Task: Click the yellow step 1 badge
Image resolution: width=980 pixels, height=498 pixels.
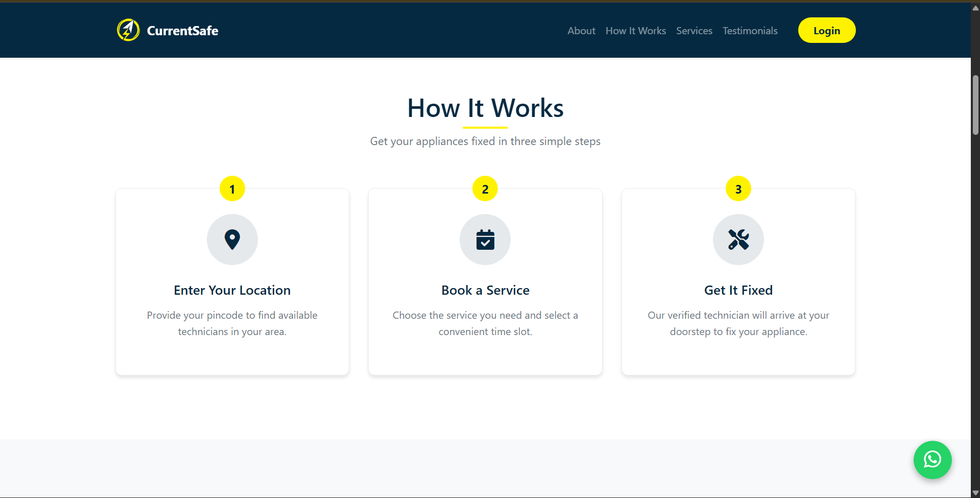Action: pos(232,188)
